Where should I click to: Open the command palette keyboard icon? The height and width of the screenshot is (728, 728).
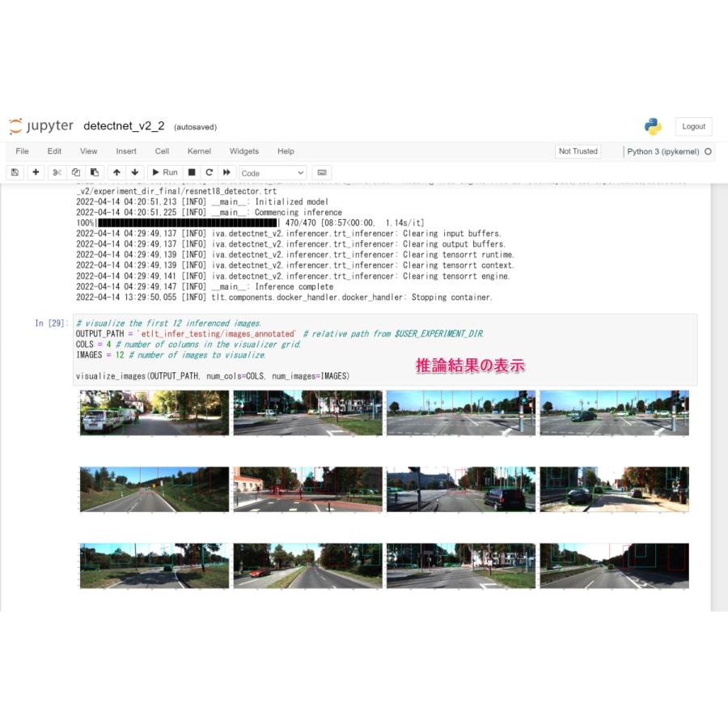point(322,173)
